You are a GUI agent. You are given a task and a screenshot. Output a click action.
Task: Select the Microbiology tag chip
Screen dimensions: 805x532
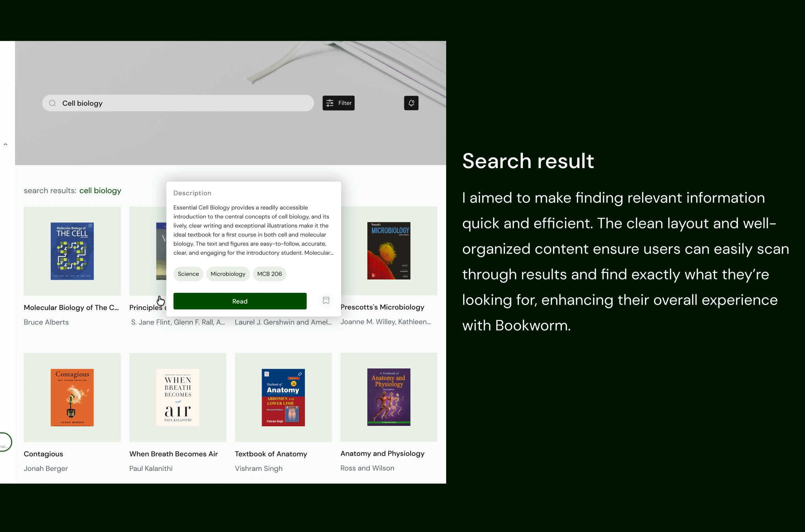tap(228, 274)
